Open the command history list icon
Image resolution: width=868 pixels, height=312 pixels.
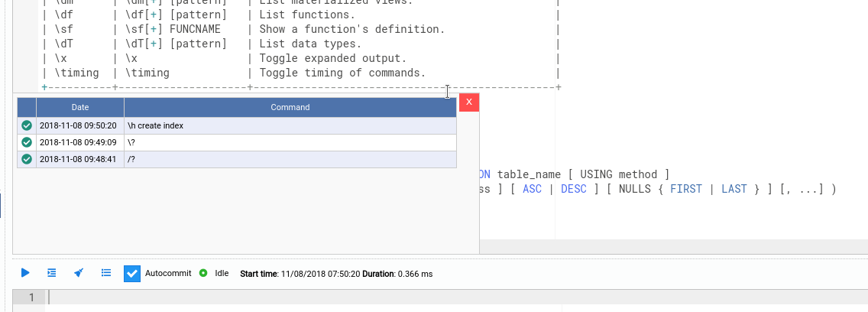(106, 273)
